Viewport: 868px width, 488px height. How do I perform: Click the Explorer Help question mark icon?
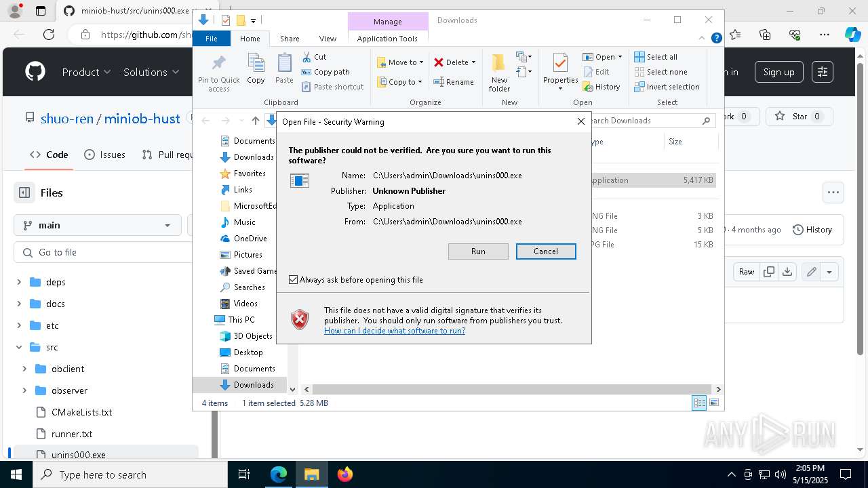coord(716,39)
